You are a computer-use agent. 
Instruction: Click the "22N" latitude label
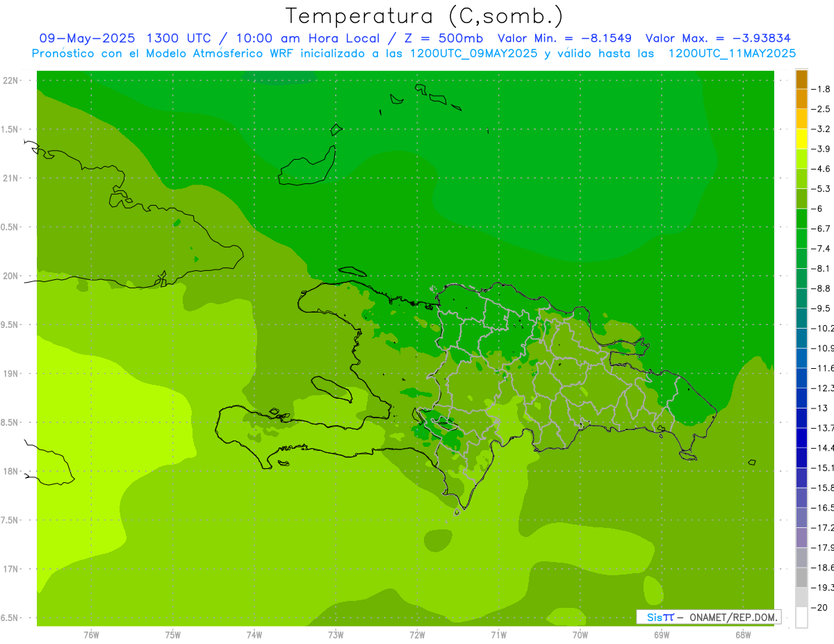10,81
